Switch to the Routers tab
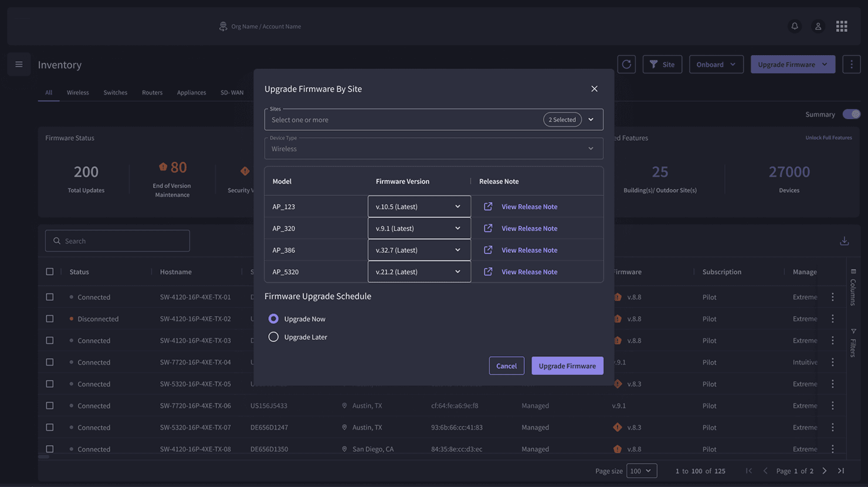Screen dimensions: 868x487 click(x=152, y=92)
